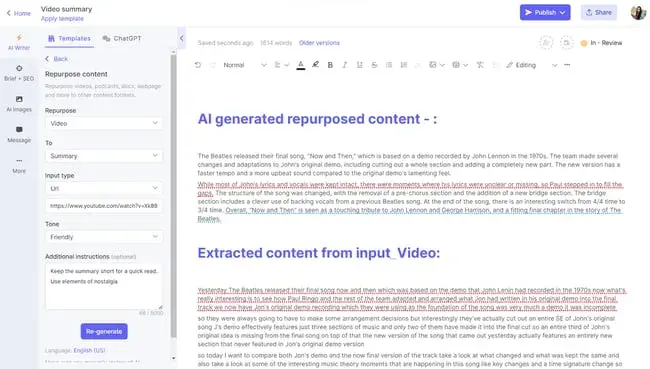The image size is (650, 369).
Task: Open the Editing mode dropdown
Action: coord(531,65)
